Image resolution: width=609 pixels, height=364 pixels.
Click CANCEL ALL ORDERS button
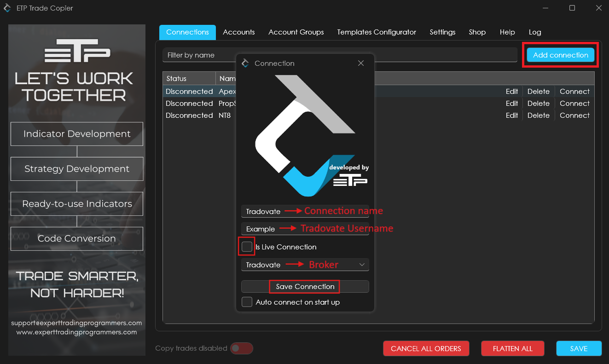click(426, 348)
